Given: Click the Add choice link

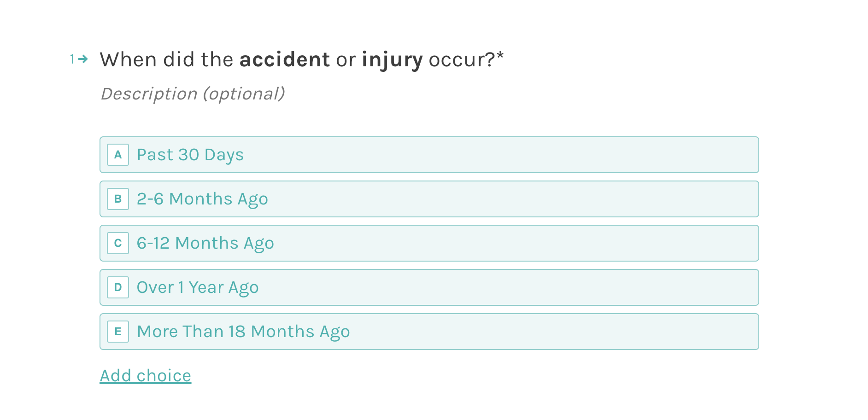Looking at the screenshot, I should 146,376.
